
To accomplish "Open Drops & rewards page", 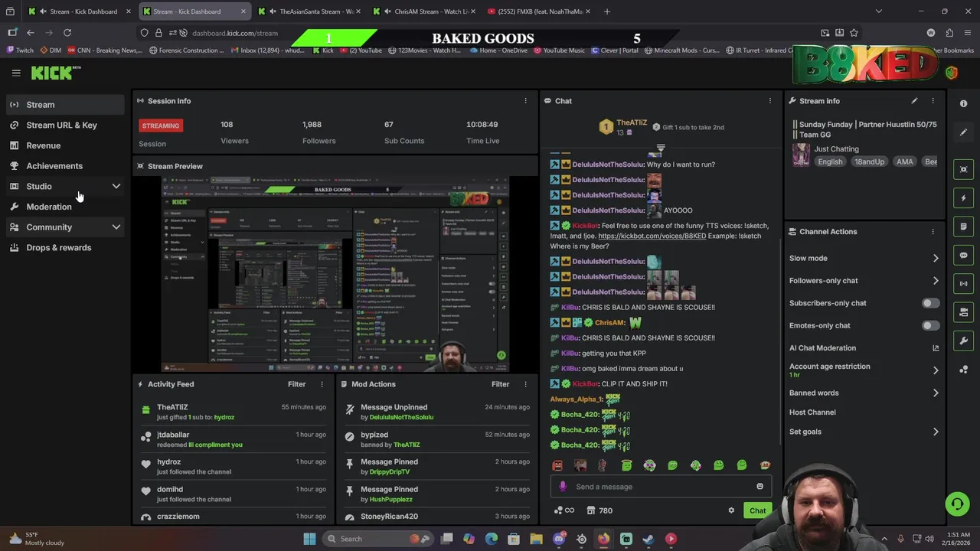I will 66,248.
